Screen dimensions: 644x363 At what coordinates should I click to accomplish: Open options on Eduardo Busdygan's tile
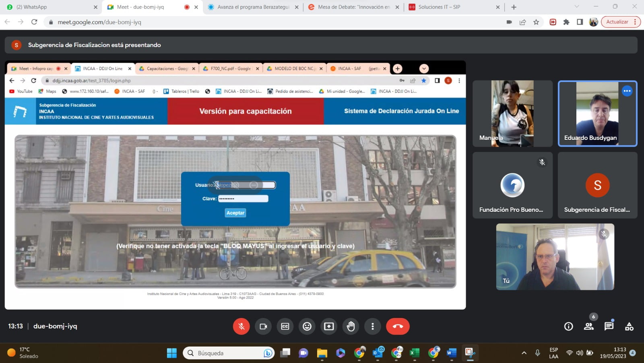click(x=627, y=91)
